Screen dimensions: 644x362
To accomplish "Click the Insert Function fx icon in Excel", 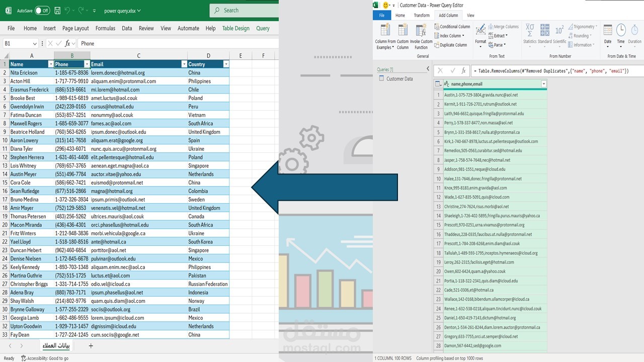I will (68, 44).
